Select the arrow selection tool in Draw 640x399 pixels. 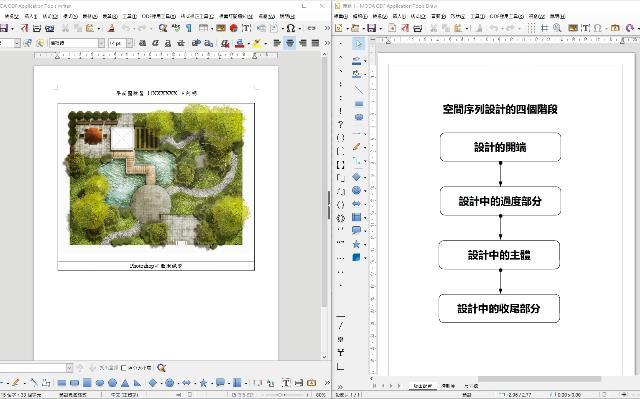point(358,44)
